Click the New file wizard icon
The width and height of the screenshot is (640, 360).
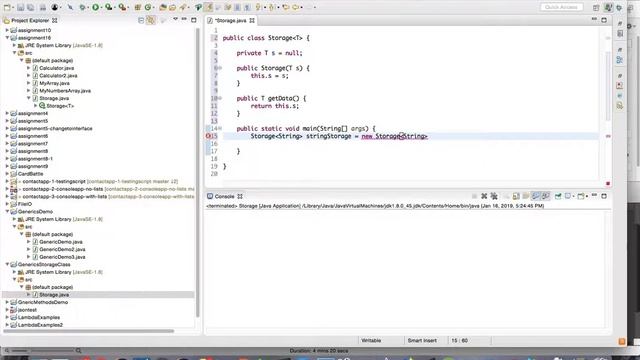click(x=7, y=7)
